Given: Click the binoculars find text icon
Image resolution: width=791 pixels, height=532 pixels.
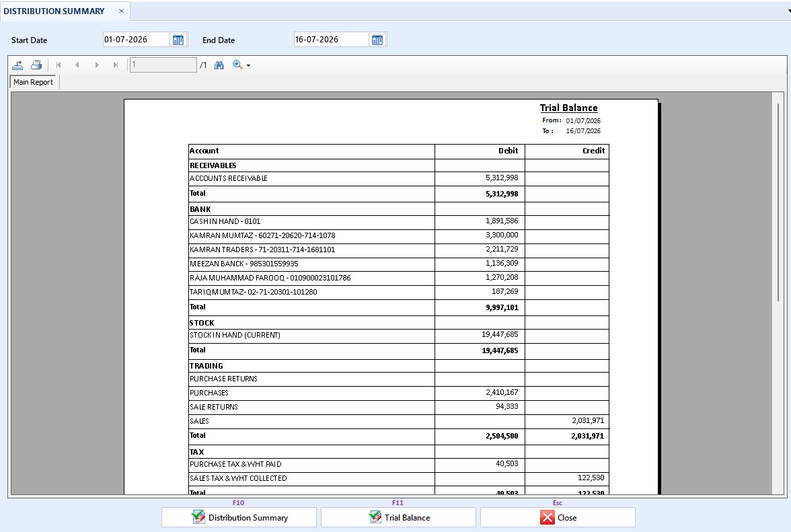Looking at the screenshot, I should point(219,65).
